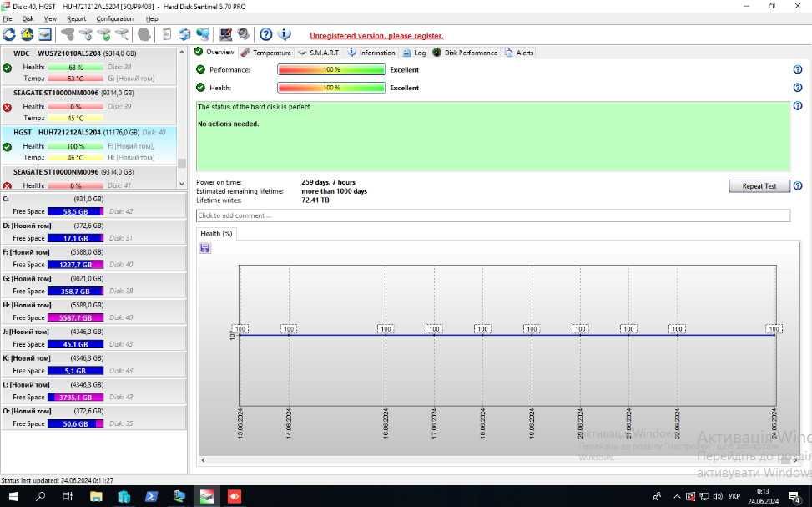Viewport: 812px width, 507px height.
Task: Click the help icon beside Health row
Action: [x=798, y=88]
